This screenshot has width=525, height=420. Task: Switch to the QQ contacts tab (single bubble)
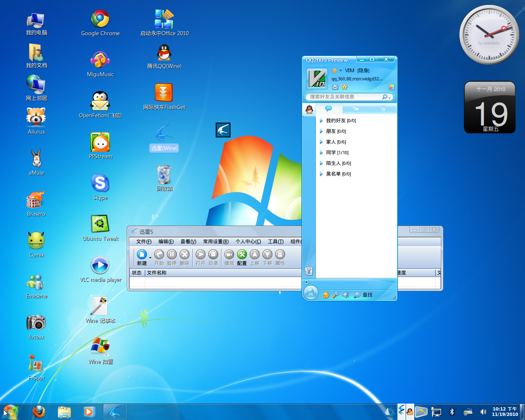point(329,109)
